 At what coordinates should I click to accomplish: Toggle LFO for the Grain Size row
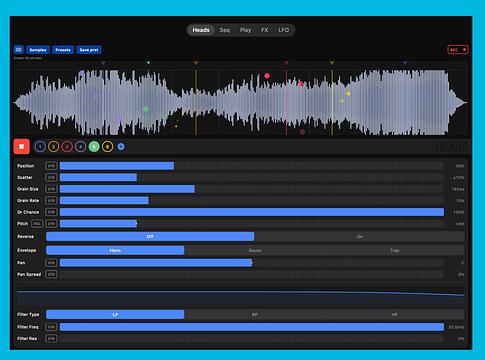(x=51, y=189)
